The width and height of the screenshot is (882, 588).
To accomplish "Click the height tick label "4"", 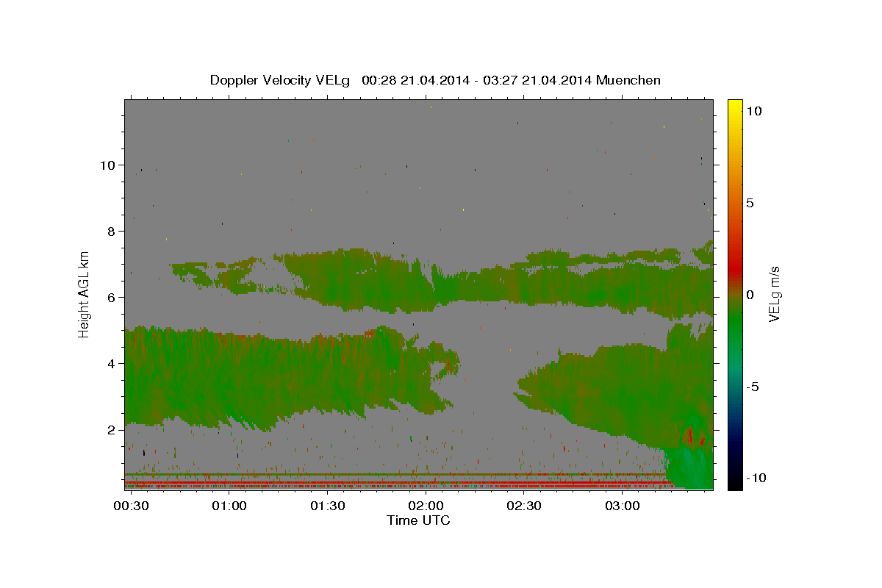I will (111, 364).
